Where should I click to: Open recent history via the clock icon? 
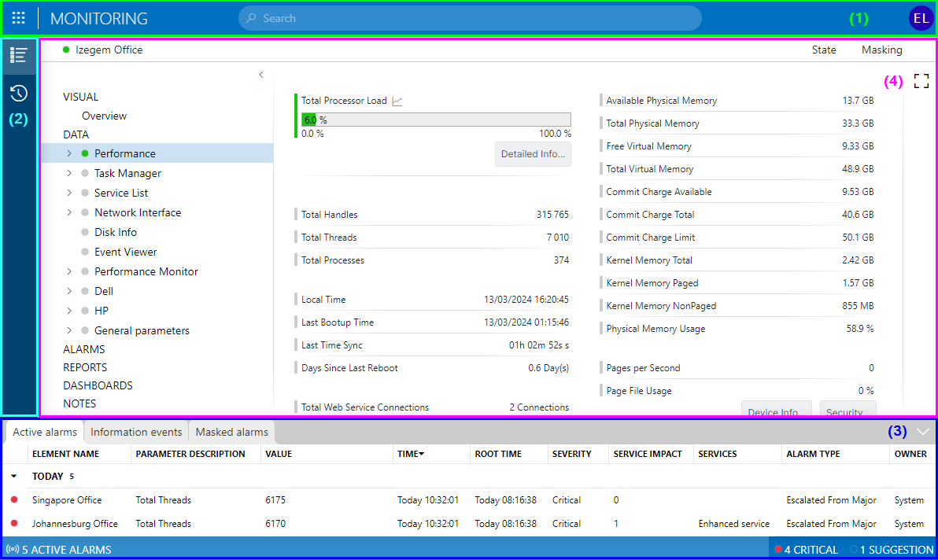pyautogui.click(x=19, y=92)
